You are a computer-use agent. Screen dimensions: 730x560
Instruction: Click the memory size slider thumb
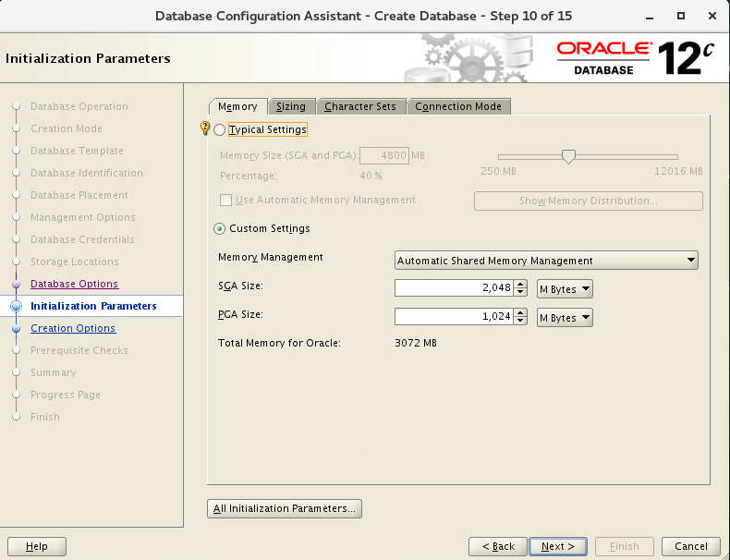tap(568, 156)
